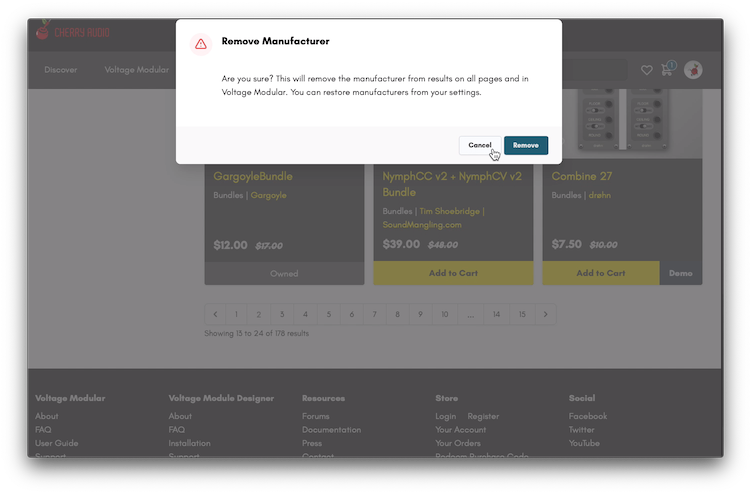Go to results page 3
751x494 pixels.
click(x=282, y=314)
